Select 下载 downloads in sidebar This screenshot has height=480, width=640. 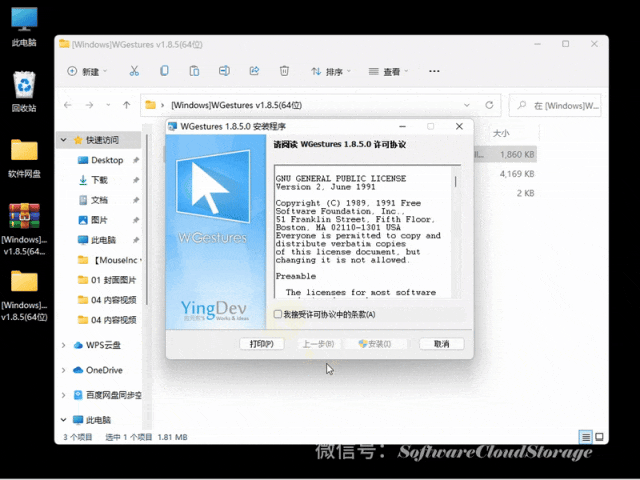[x=99, y=180]
